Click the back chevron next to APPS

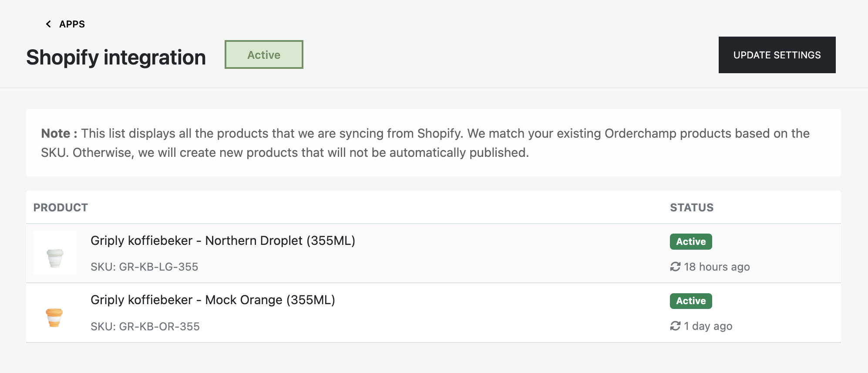(48, 24)
